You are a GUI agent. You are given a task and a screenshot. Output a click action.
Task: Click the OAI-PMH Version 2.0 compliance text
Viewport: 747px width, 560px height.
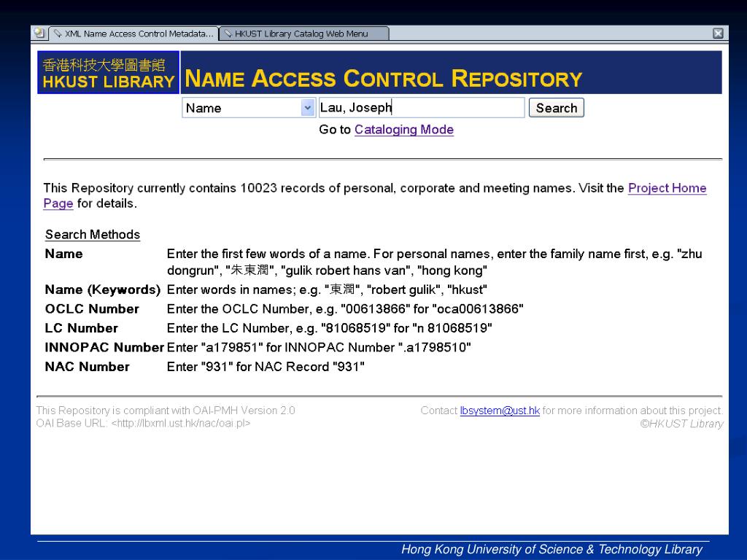click(x=166, y=411)
